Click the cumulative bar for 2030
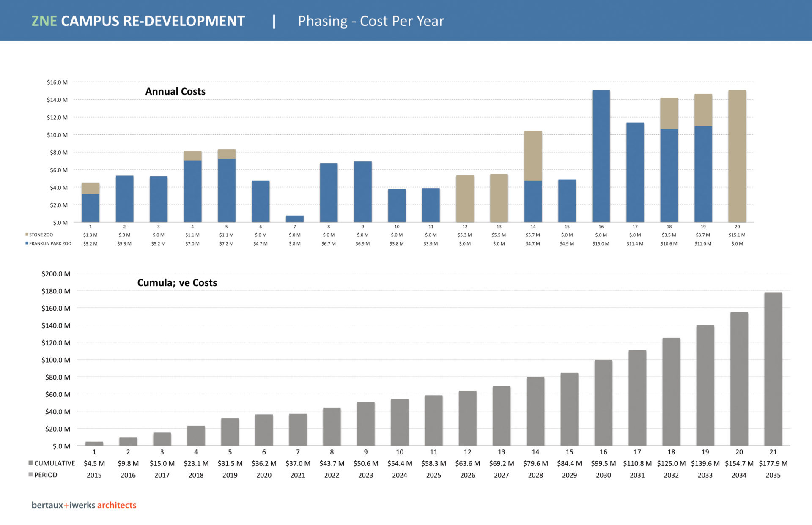 (604, 403)
